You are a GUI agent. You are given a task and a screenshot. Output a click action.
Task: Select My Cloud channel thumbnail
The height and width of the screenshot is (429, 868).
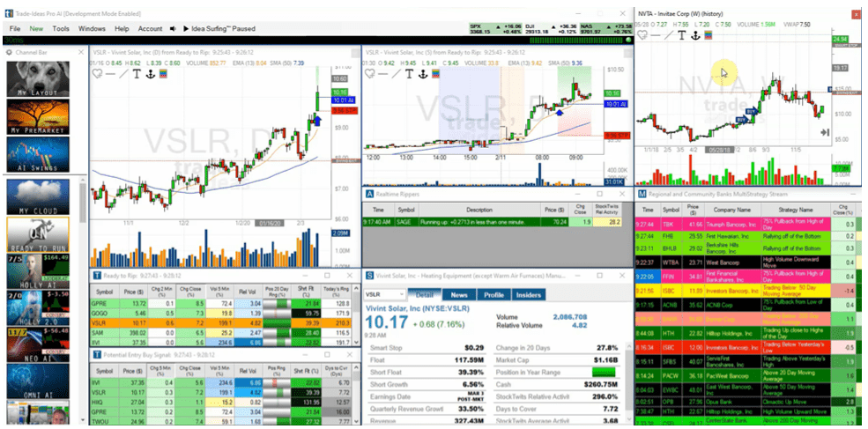point(38,197)
